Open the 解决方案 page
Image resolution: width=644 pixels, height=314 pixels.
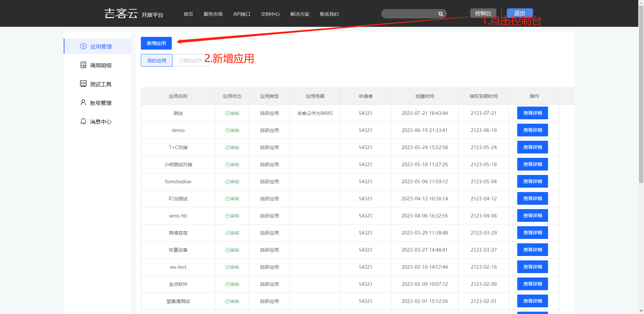[300, 14]
